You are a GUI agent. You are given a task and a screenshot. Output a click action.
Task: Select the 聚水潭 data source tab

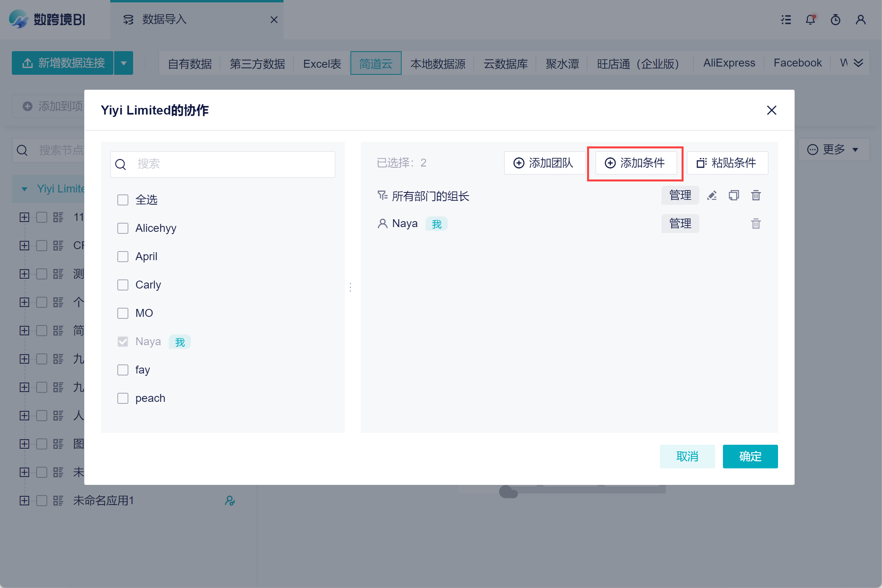pos(562,63)
